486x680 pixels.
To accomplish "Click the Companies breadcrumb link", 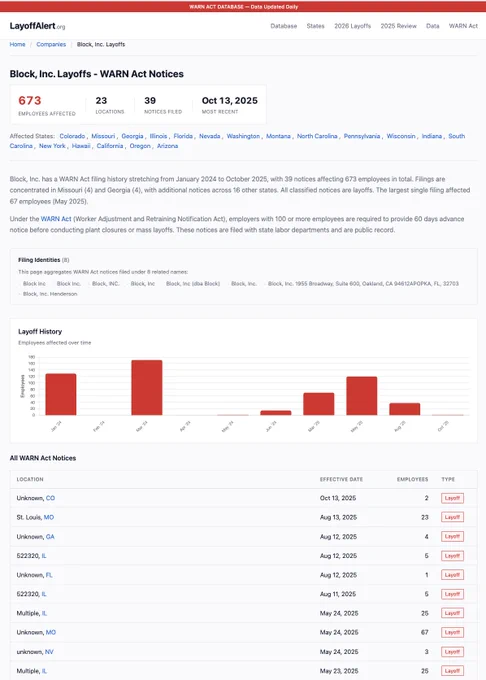I will click(51, 44).
